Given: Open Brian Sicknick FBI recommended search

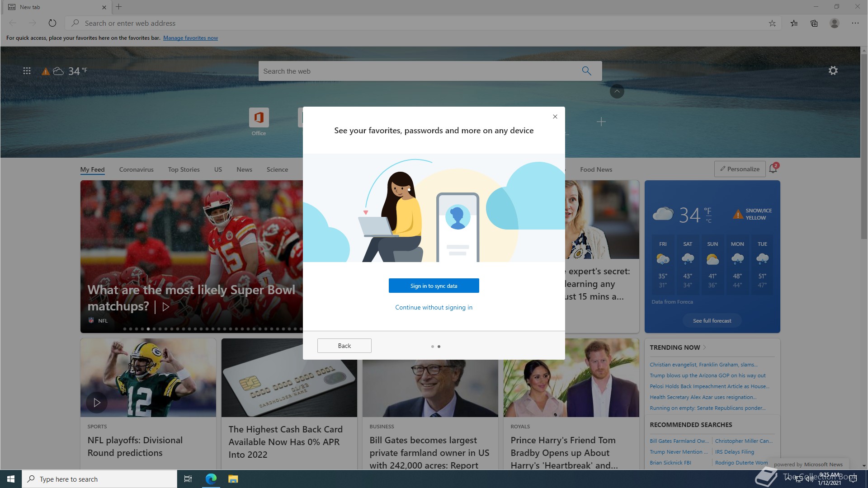Looking at the screenshot, I should coord(670,463).
